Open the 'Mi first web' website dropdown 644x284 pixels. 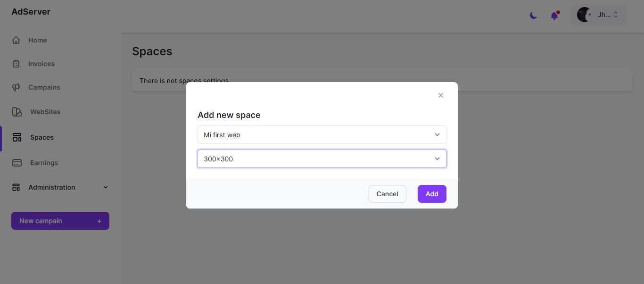point(322,135)
